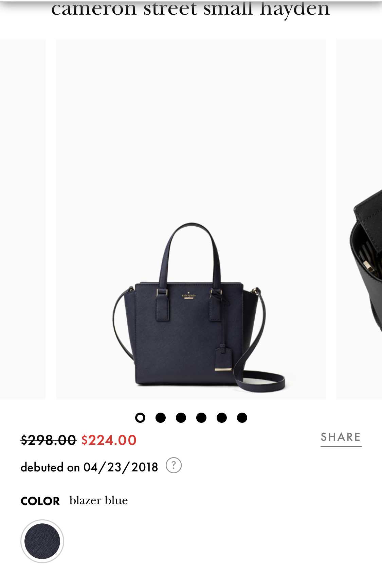Jump to the second carousel image dot
Image resolution: width=382 pixels, height=588 pixels.
tap(160, 417)
